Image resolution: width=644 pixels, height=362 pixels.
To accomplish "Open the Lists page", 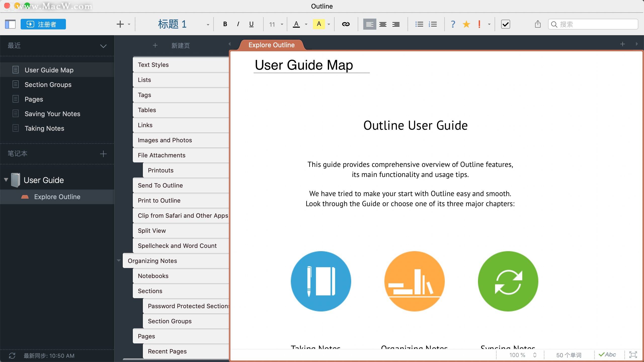I will (181, 80).
